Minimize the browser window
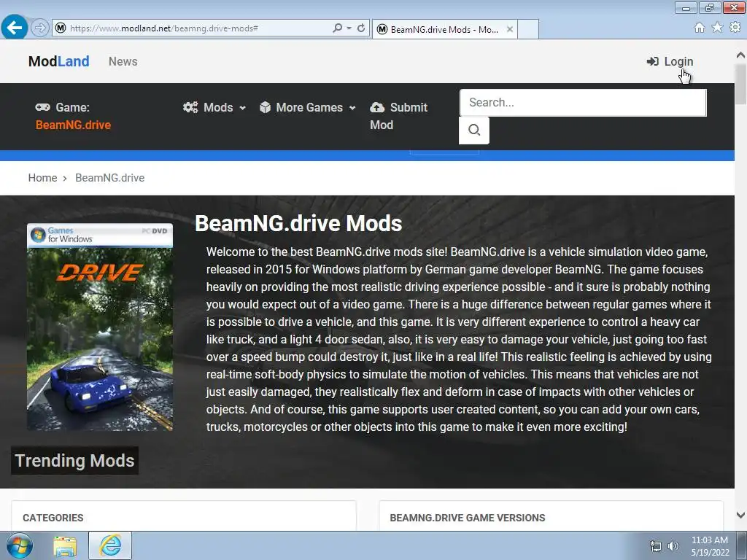The width and height of the screenshot is (747, 560). [686, 7]
